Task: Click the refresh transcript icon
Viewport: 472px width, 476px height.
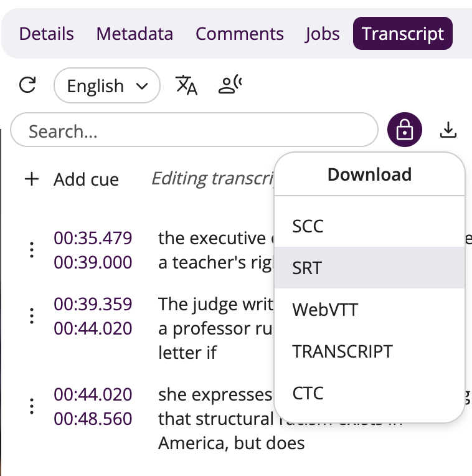Action: (x=27, y=85)
